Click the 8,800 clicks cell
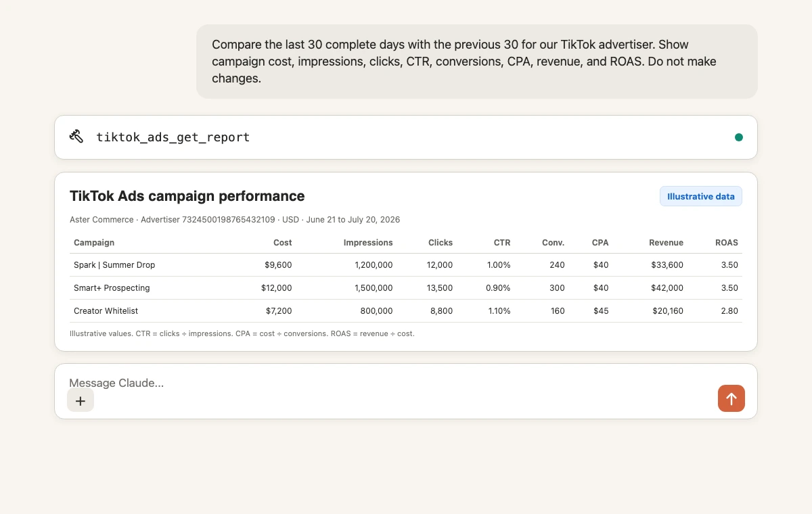 (x=442, y=311)
